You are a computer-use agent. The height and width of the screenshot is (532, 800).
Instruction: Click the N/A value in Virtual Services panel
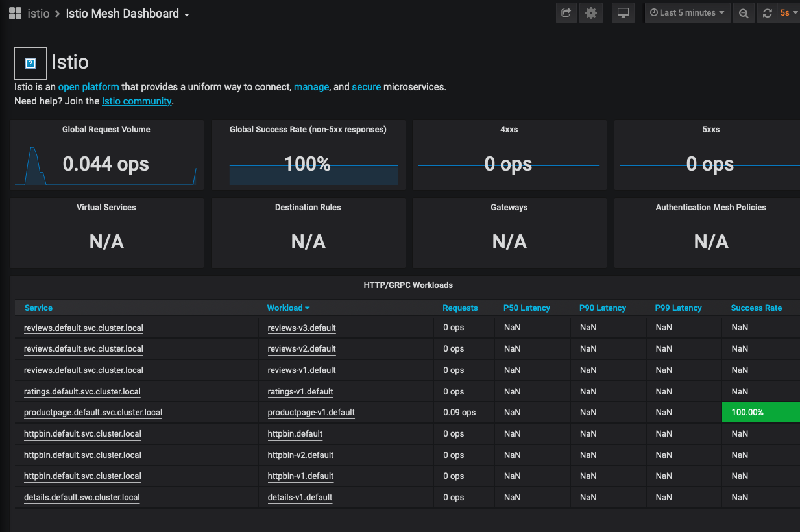tap(106, 242)
